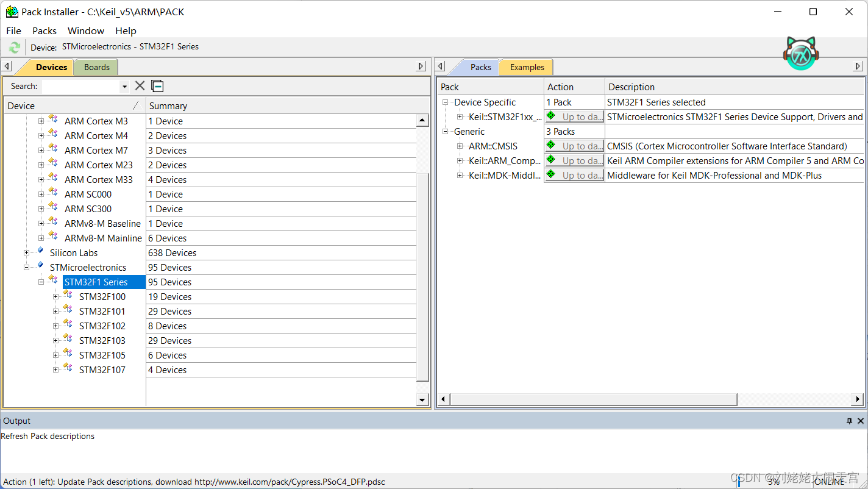Click the pin icon of Output panel

click(849, 421)
